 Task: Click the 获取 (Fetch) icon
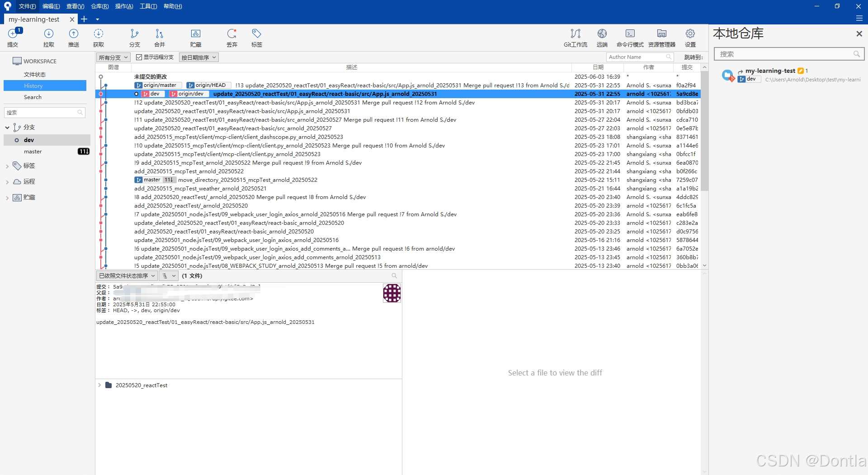(x=98, y=38)
